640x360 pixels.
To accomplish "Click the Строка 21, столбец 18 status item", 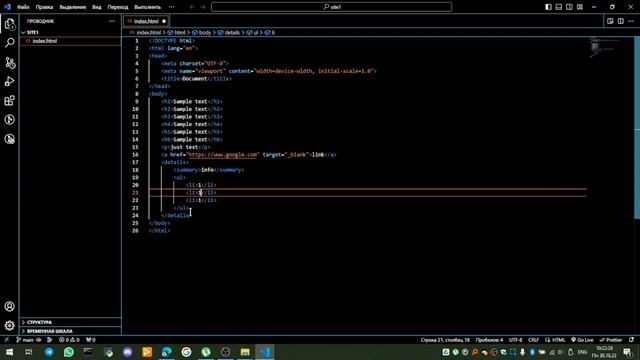I will tap(445, 340).
